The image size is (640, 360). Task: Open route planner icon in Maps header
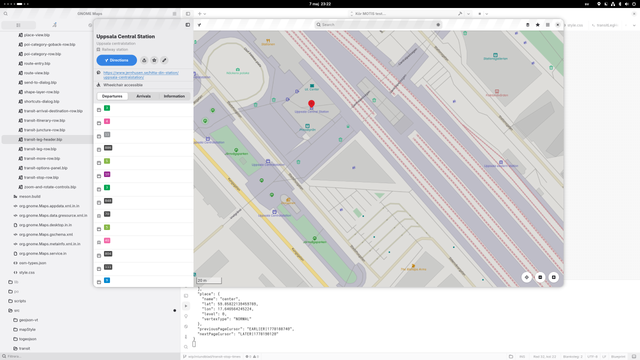[200, 25]
